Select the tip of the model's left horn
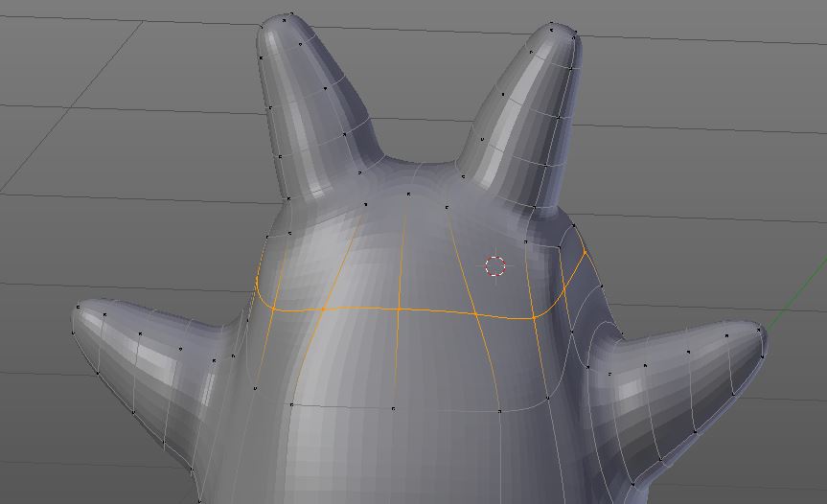The width and height of the screenshot is (827, 504). (x=282, y=21)
